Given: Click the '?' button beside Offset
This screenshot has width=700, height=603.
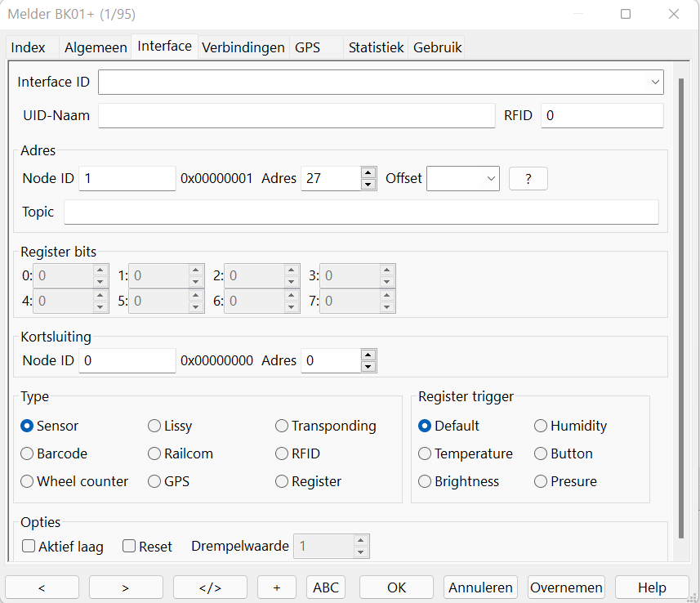Looking at the screenshot, I should [x=528, y=179].
